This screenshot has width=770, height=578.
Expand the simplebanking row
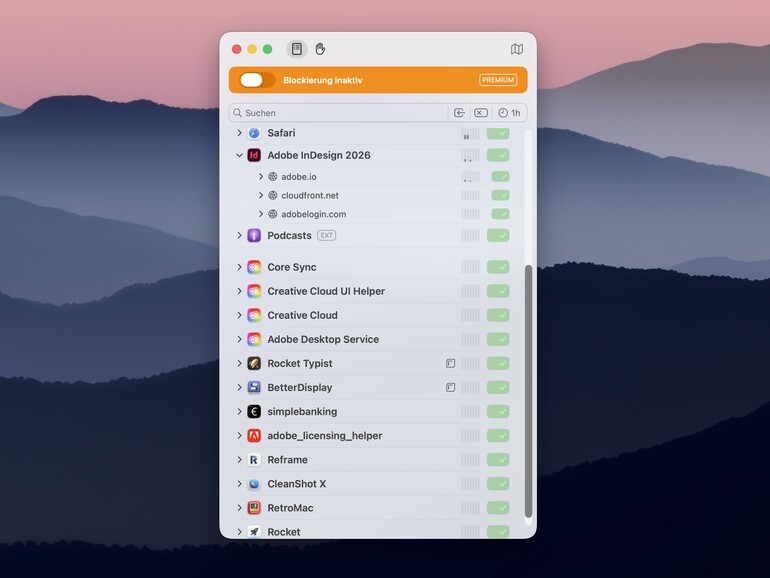[x=239, y=412]
